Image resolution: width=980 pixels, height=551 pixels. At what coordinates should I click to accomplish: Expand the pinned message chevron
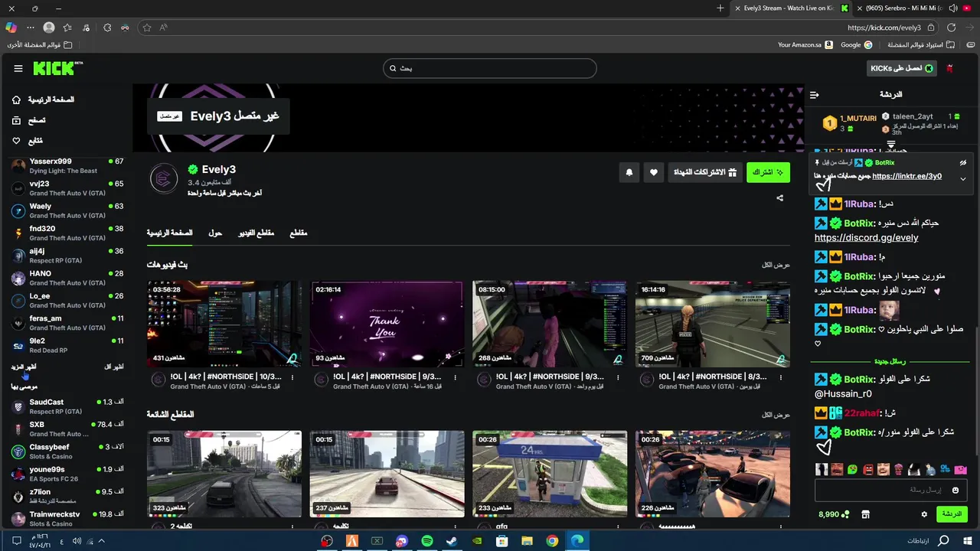pos(963,178)
